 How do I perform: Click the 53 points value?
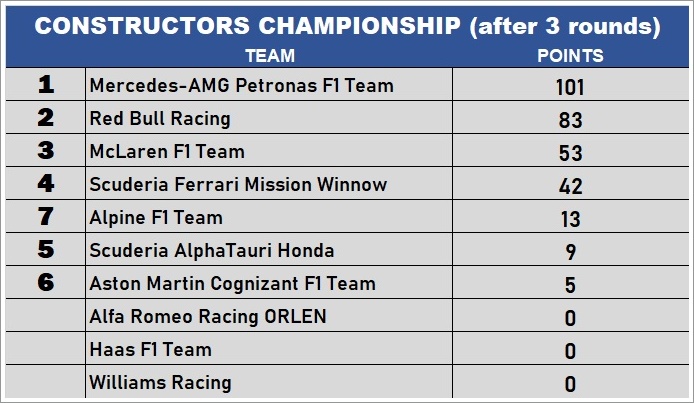point(570,153)
